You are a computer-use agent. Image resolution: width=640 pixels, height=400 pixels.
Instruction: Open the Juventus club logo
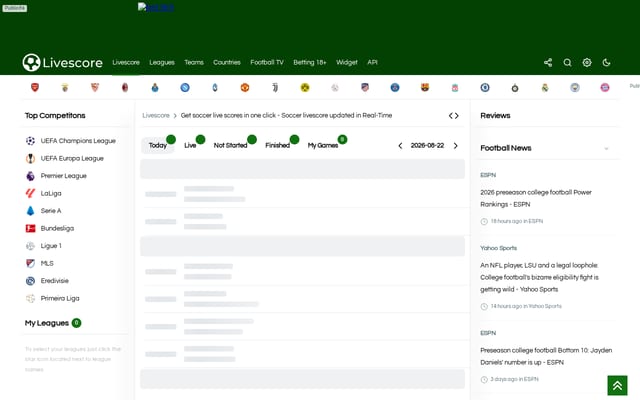tap(275, 87)
